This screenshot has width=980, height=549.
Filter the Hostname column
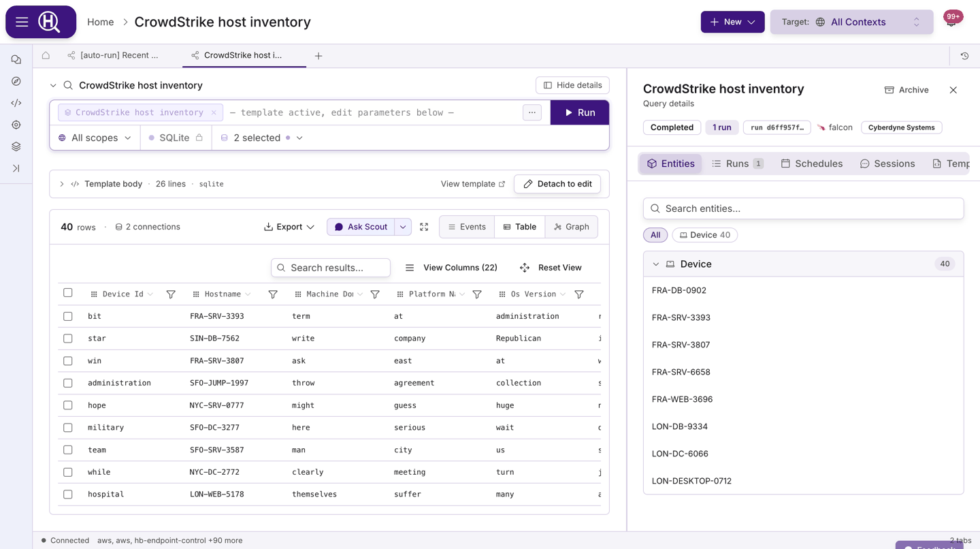click(x=273, y=294)
